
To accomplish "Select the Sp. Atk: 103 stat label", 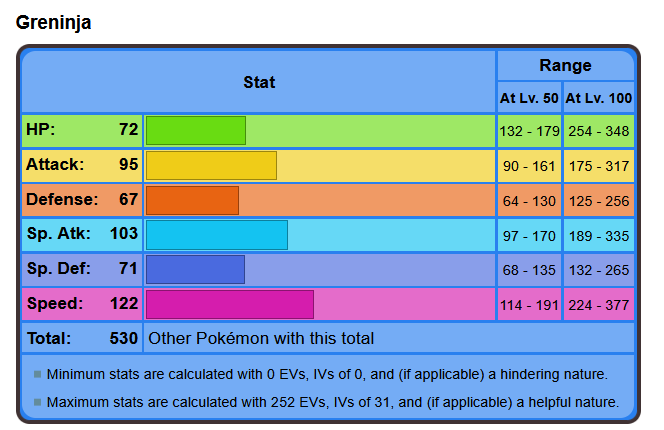I will 82,234.
